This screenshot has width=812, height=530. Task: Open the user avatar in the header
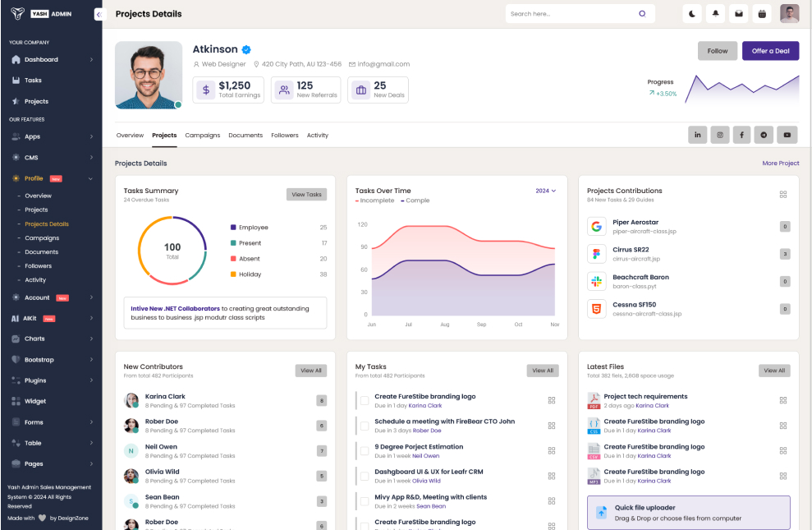(790, 14)
